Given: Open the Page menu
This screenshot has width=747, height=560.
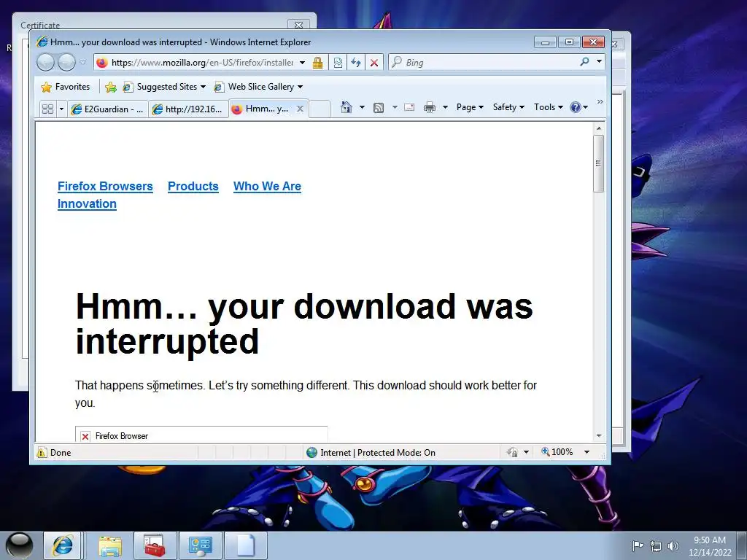Looking at the screenshot, I should (x=470, y=107).
